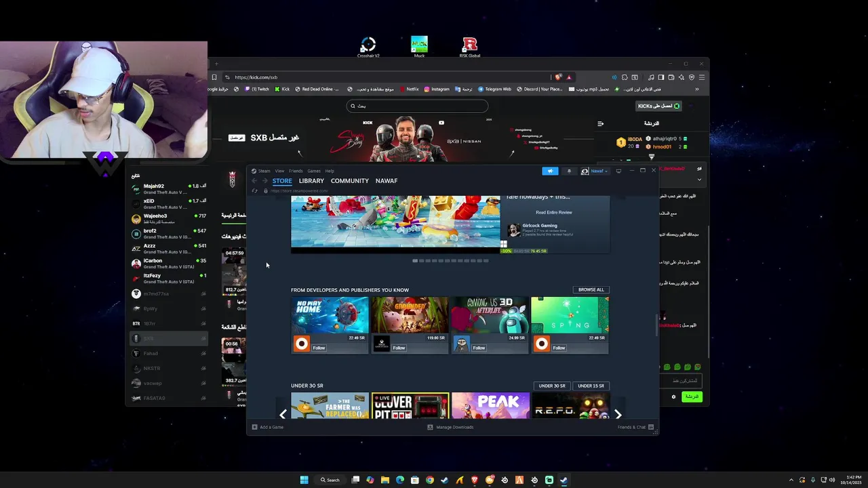The image size is (868, 488).
Task: Click the taskbar Search box
Action: (x=330, y=480)
